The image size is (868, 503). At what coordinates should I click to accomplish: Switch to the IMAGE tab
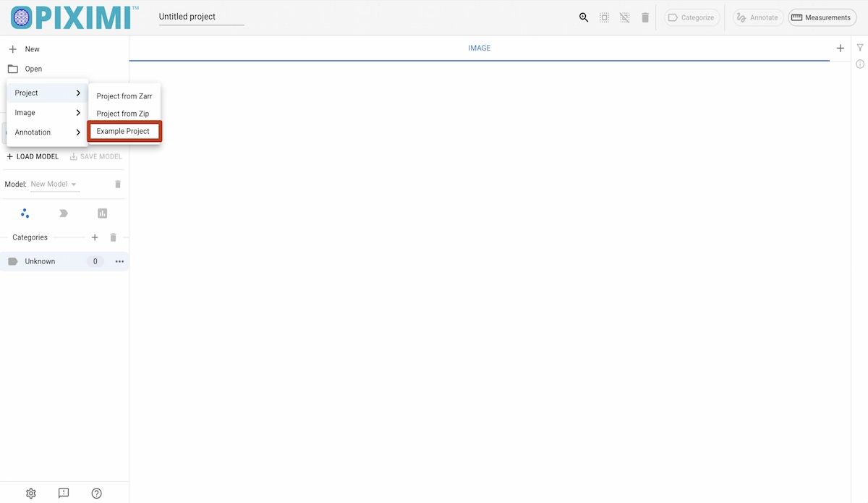tap(480, 48)
